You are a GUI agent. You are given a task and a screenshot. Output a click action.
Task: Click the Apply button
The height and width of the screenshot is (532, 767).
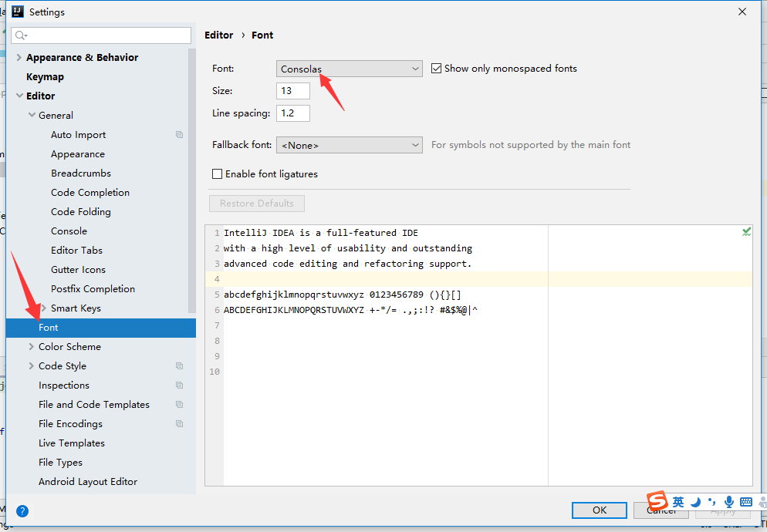[x=722, y=511]
